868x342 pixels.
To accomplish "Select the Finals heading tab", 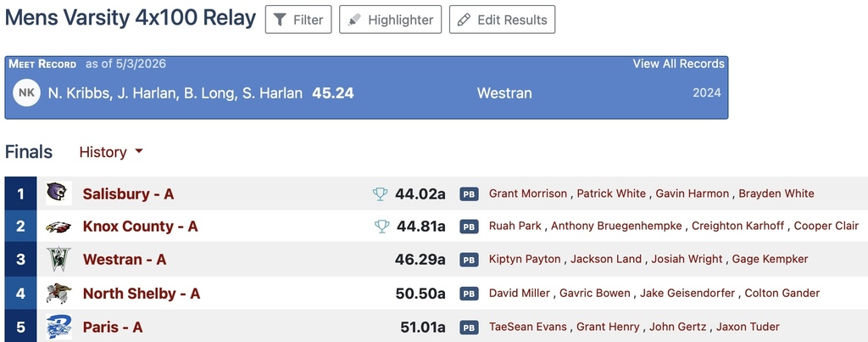I will pos(29,152).
